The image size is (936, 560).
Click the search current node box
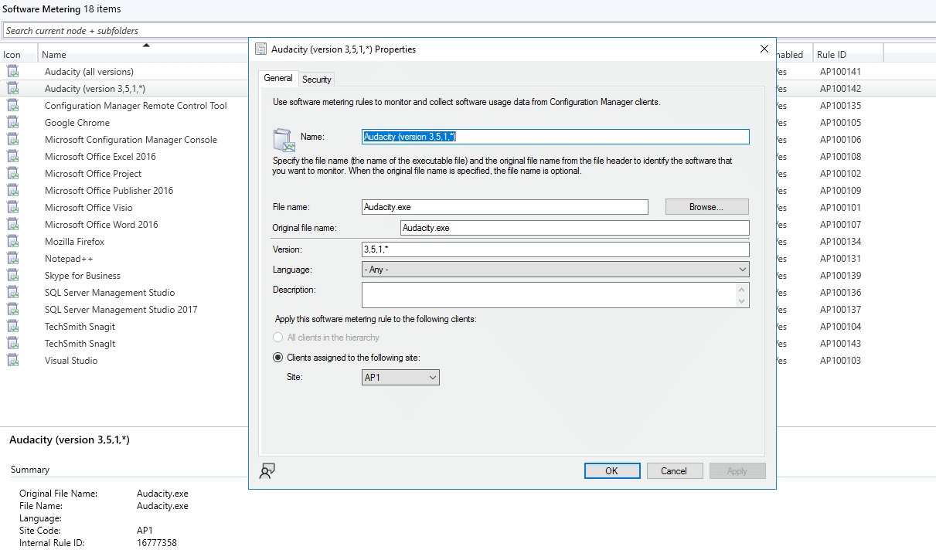[x=124, y=31]
